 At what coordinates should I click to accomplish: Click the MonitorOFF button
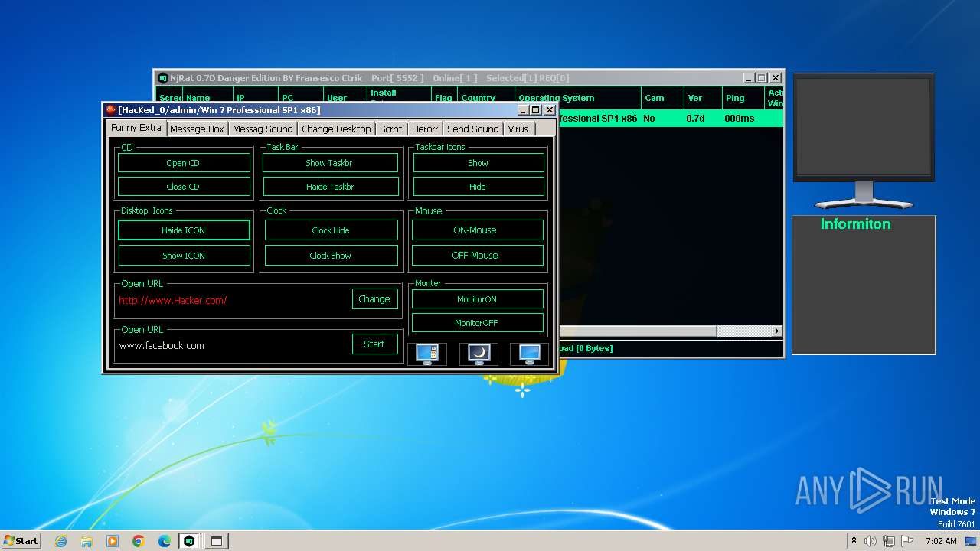[478, 323]
